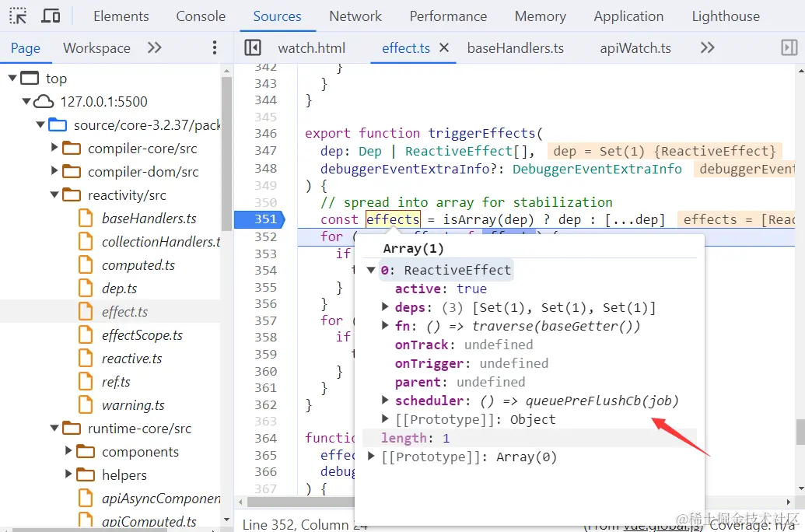This screenshot has height=532, width=805.
Task: Select the Workspace navigator tab
Action: click(x=96, y=48)
